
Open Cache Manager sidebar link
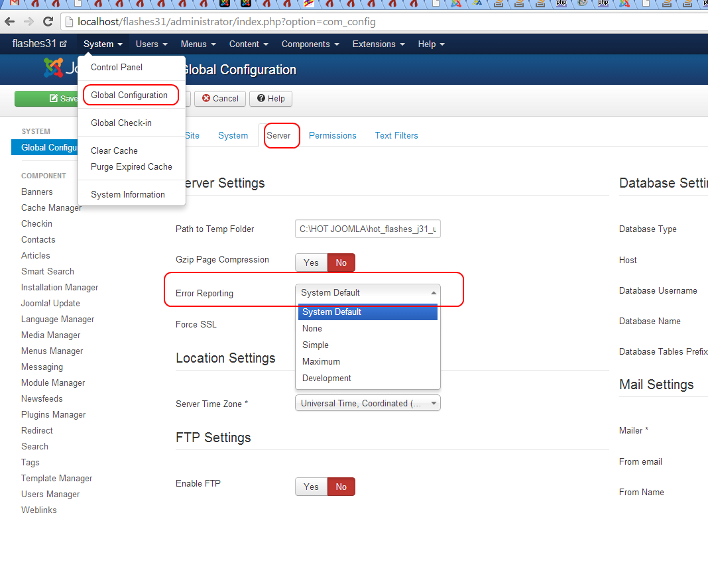tap(52, 207)
